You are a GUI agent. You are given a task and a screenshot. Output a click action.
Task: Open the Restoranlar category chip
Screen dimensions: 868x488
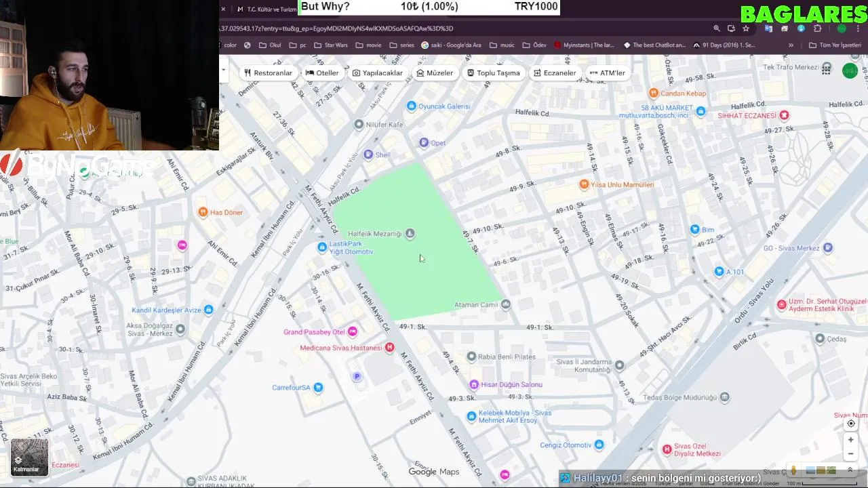pyautogui.click(x=268, y=73)
